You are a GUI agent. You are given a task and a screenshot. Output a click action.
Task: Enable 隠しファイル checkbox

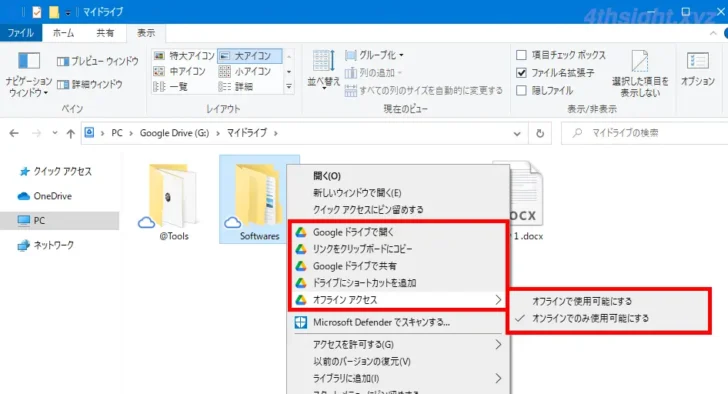click(x=521, y=90)
